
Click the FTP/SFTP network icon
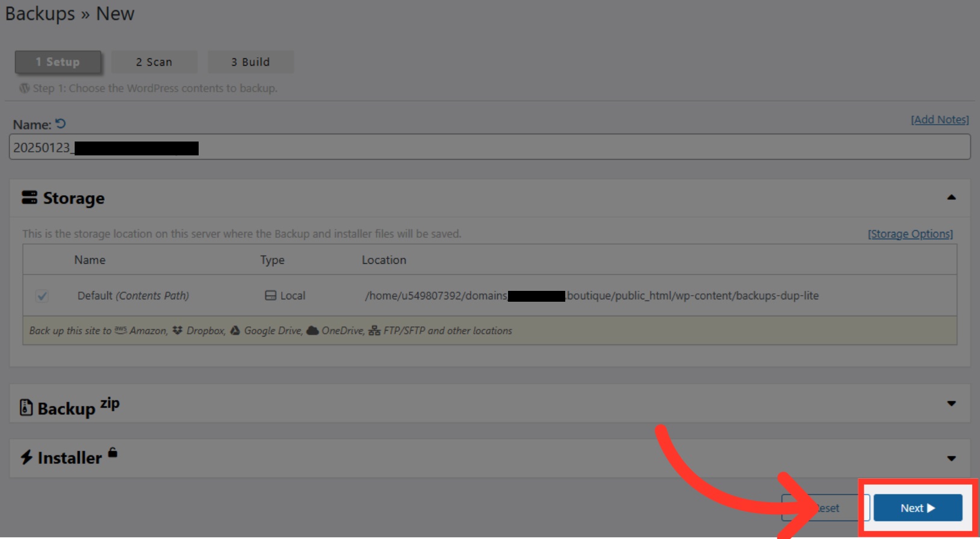[x=374, y=331]
